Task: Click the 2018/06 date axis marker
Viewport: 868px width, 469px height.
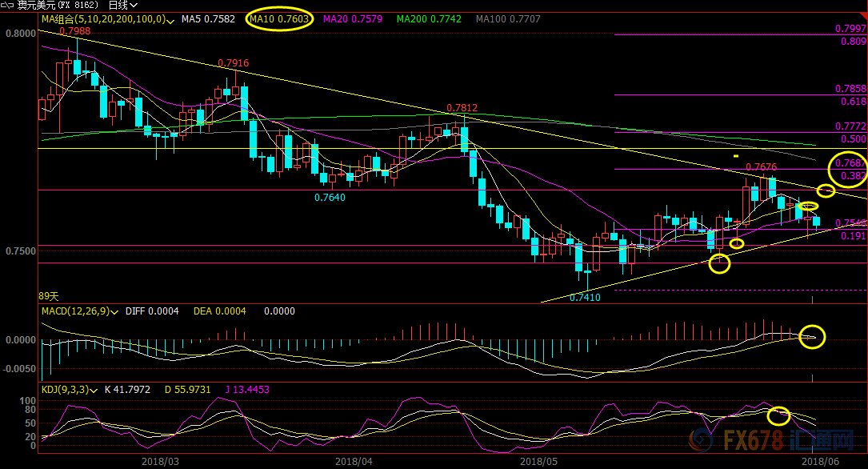Action: [820, 461]
